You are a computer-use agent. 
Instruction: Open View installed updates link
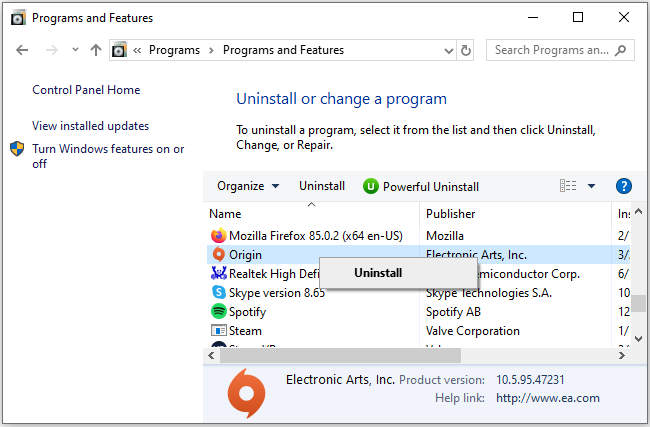tap(90, 126)
